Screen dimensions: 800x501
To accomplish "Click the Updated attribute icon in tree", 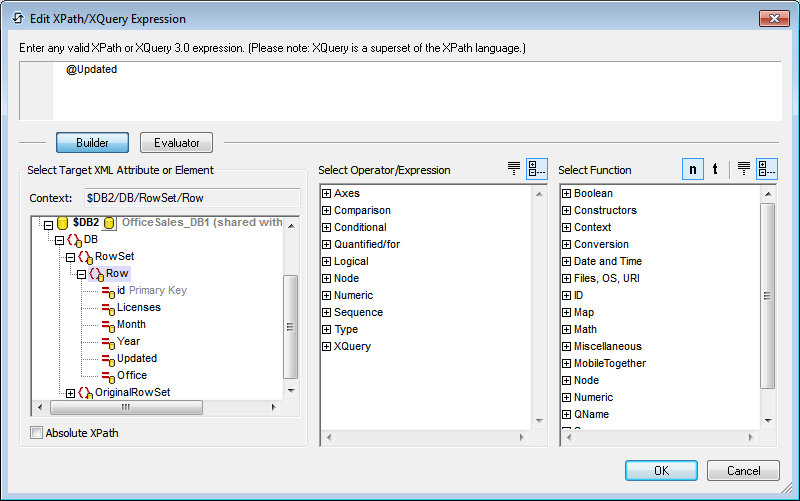I will click(x=107, y=359).
